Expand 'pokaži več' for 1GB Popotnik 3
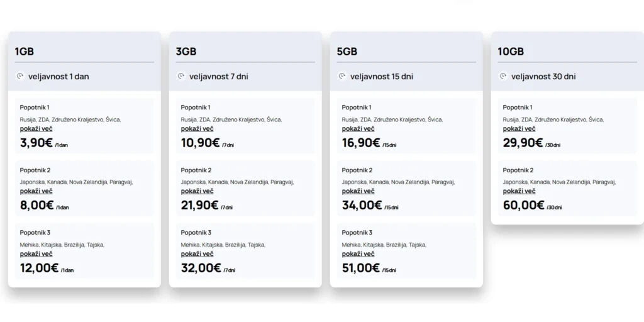The image size is (644, 322). [x=36, y=254]
